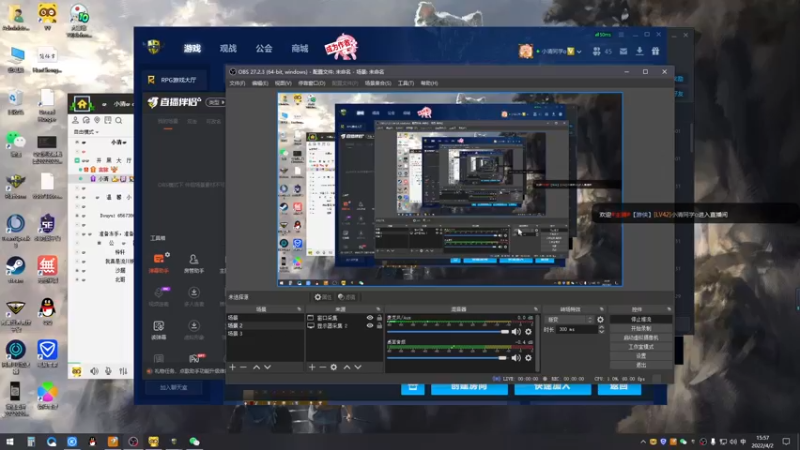Screen dimensions: 800x450
Task: Toggle visibility of the 显示器采集 2 source
Action: tap(370, 326)
